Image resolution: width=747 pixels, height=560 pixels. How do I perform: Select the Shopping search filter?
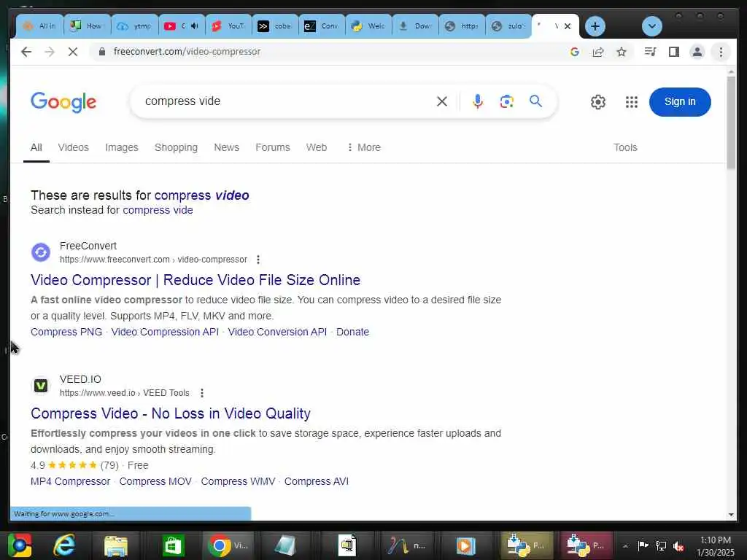coord(176,147)
